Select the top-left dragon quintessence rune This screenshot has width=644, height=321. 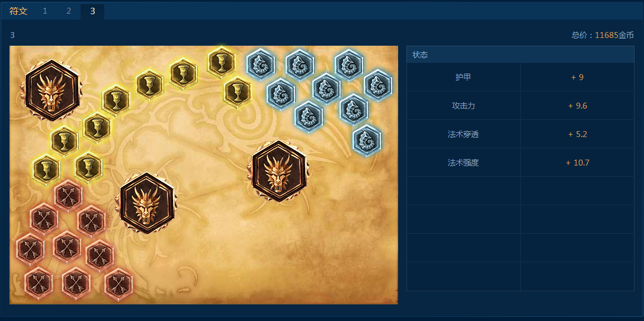52,91
